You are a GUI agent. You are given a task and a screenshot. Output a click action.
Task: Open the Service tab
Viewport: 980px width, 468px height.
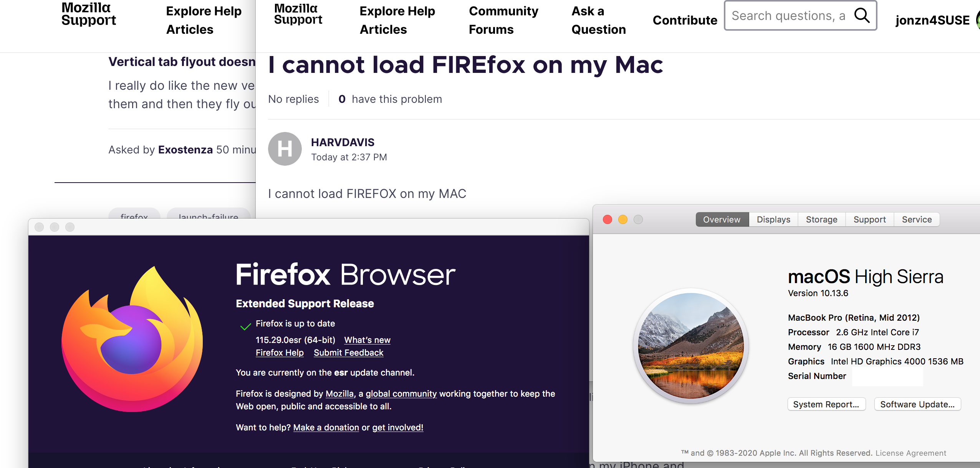pyautogui.click(x=917, y=219)
